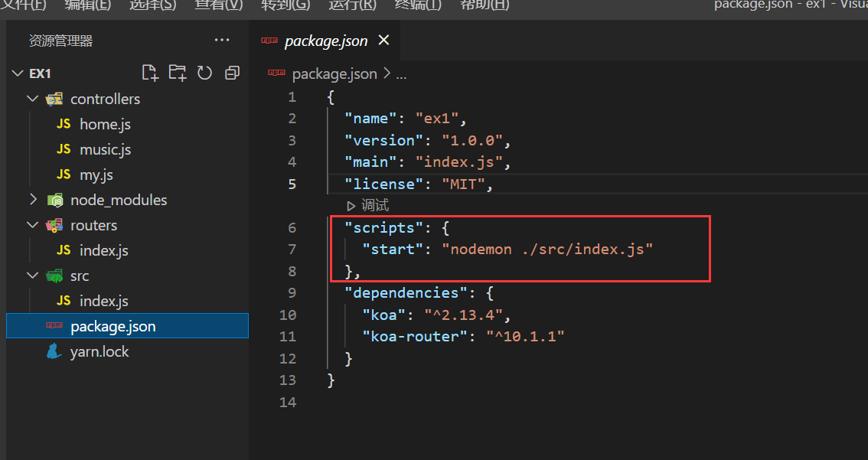Open the 帮助(H) menu
This screenshot has height=460, width=868.
[x=485, y=5]
